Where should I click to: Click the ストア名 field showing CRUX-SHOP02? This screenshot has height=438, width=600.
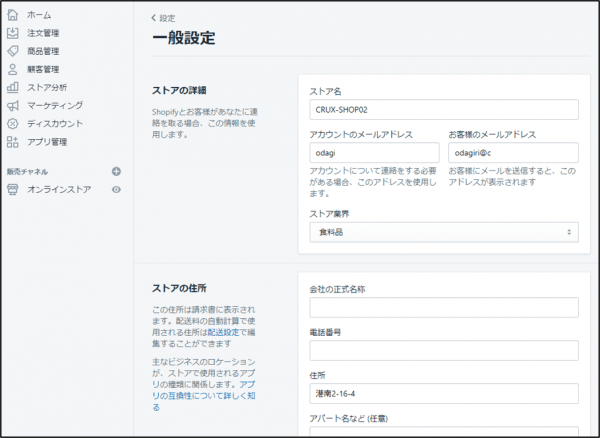tap(444, 110)
